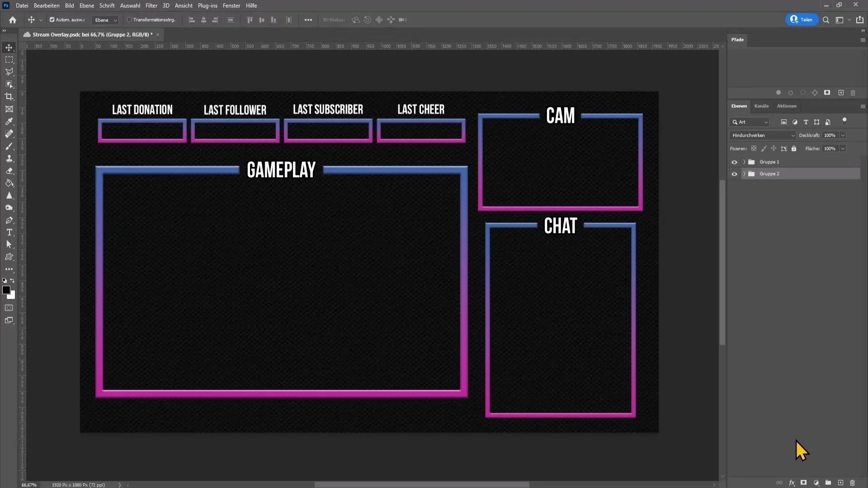Select the Rectangular Marquee tool
The height and width of the screenshot is (488, 868).
(x=9, y=60)
